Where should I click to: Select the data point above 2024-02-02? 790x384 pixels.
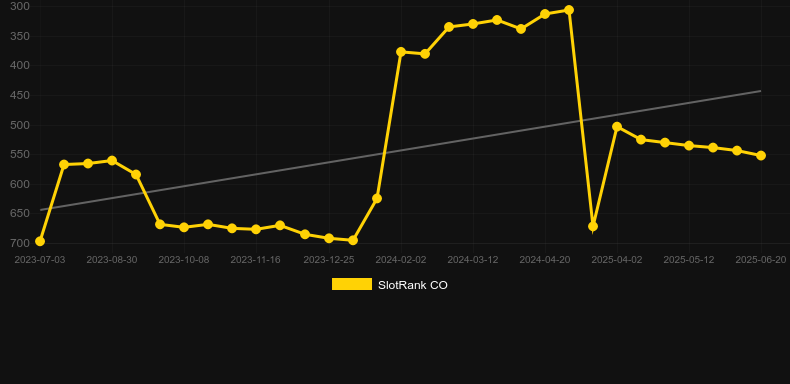tap(401, 52)
